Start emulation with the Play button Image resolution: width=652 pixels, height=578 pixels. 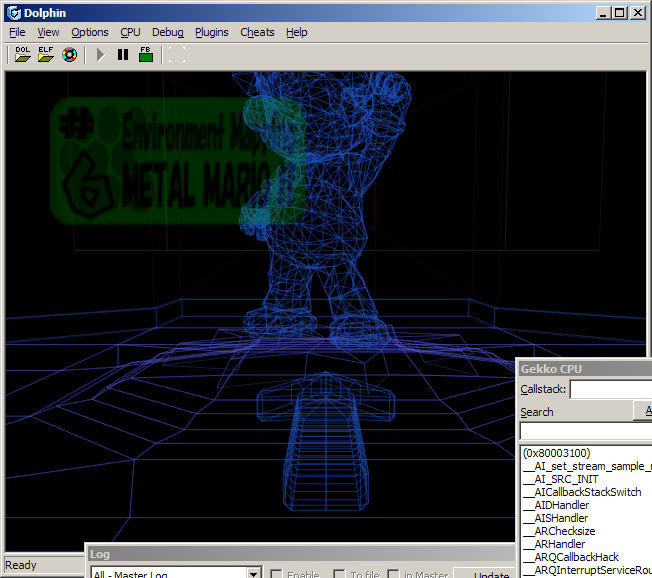[100, 54]
